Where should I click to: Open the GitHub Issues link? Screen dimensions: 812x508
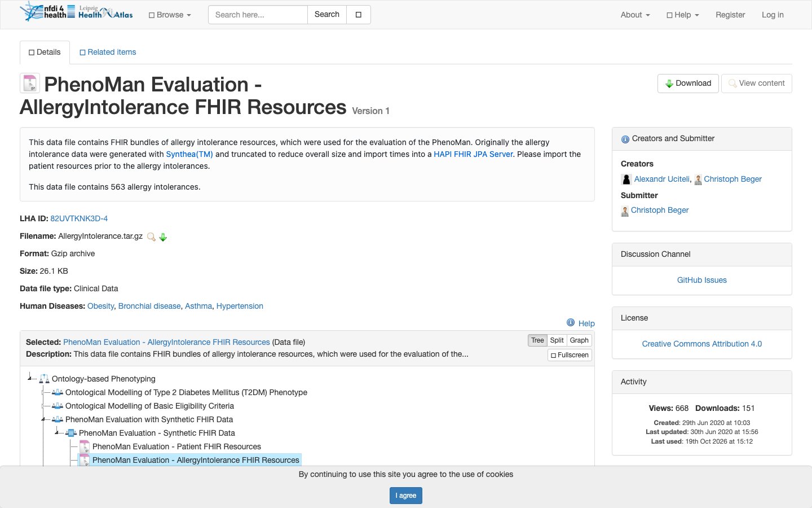tap(702, 280)
